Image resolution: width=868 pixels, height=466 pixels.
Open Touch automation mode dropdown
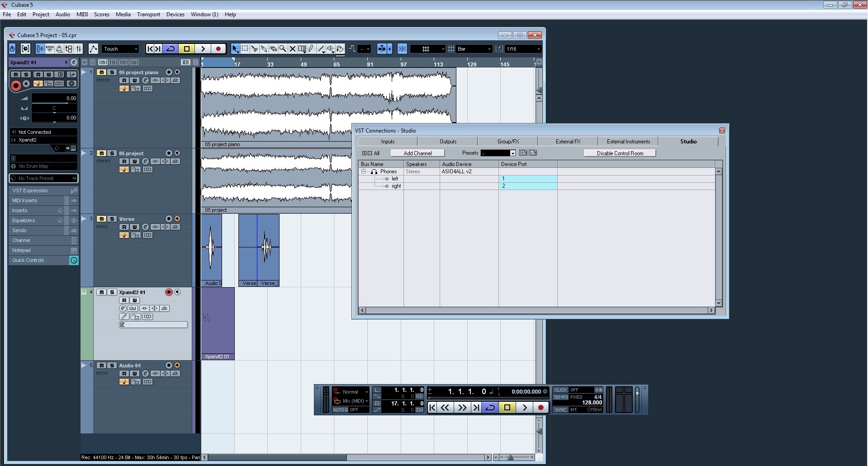tap(120, 49)
